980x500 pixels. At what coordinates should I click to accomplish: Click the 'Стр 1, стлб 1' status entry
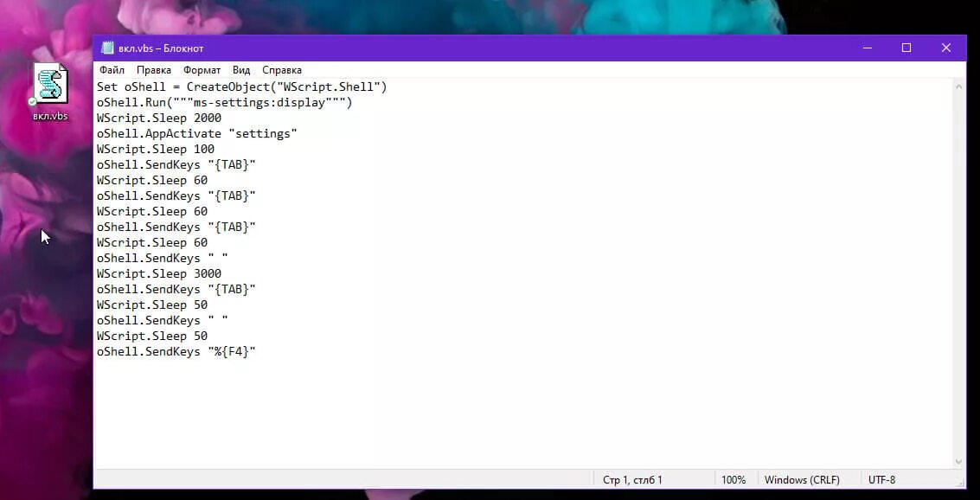click(x=632, y=480)
